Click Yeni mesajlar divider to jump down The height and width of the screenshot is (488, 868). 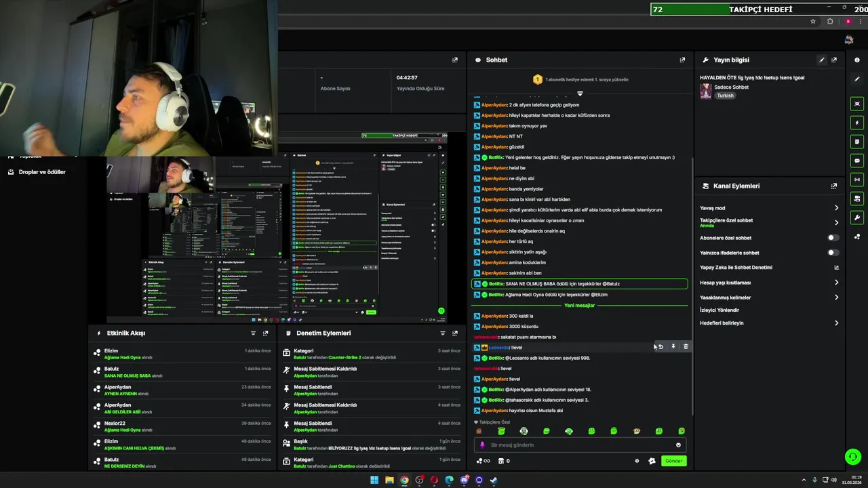click(x=580, y=306)
